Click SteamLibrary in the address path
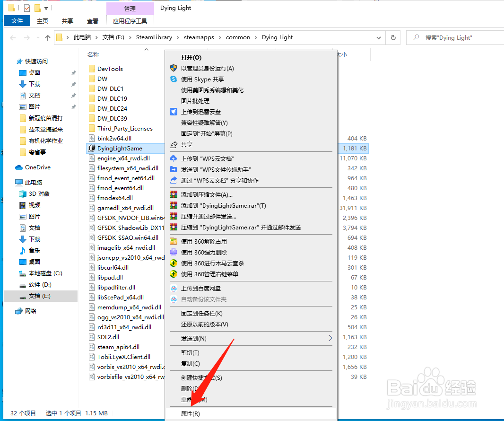This screenshot has height=421, width=504. click(x=154, y=37)
